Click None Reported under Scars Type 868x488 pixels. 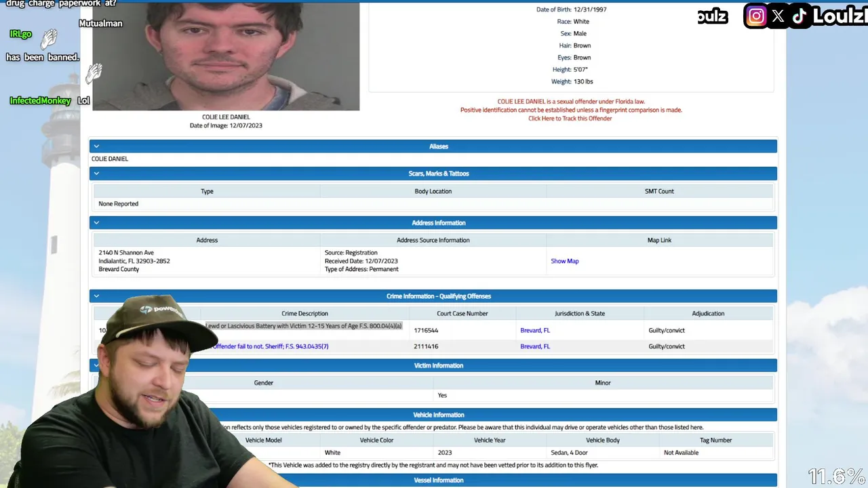coord(118,204)
